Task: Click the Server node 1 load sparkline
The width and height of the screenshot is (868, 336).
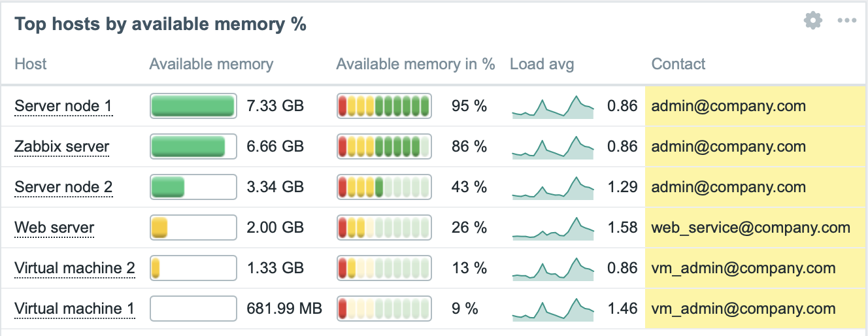Action: (553, 107)
